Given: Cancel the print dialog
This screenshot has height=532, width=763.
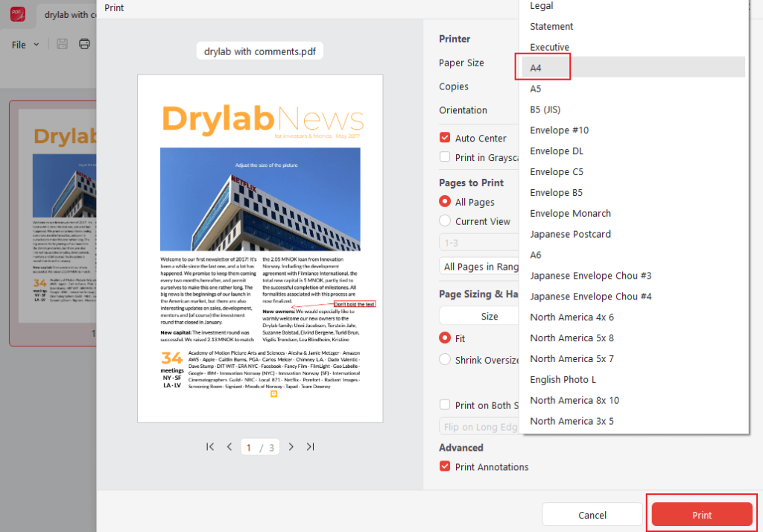Looking at the screenshot, I should tap(592, 514).
